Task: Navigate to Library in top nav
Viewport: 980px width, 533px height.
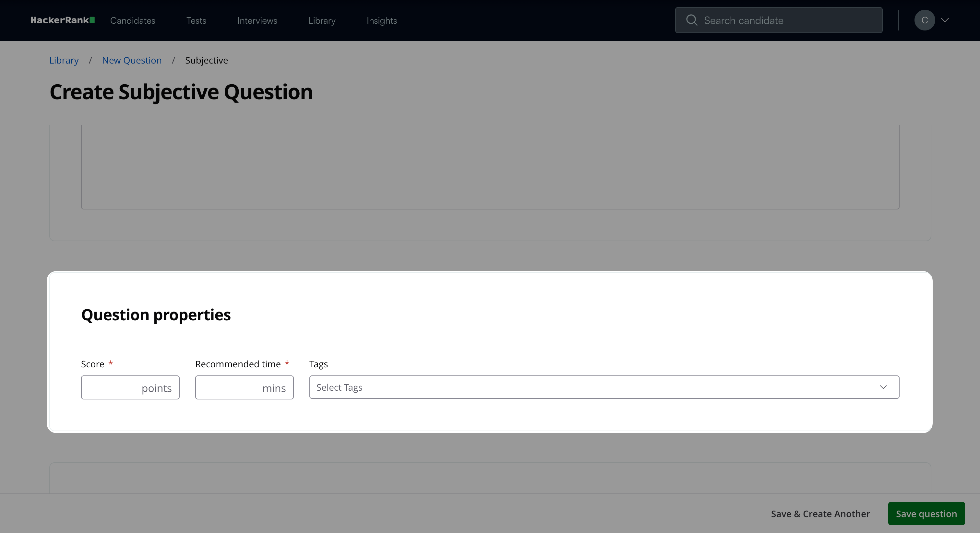Action: point(321,20)
